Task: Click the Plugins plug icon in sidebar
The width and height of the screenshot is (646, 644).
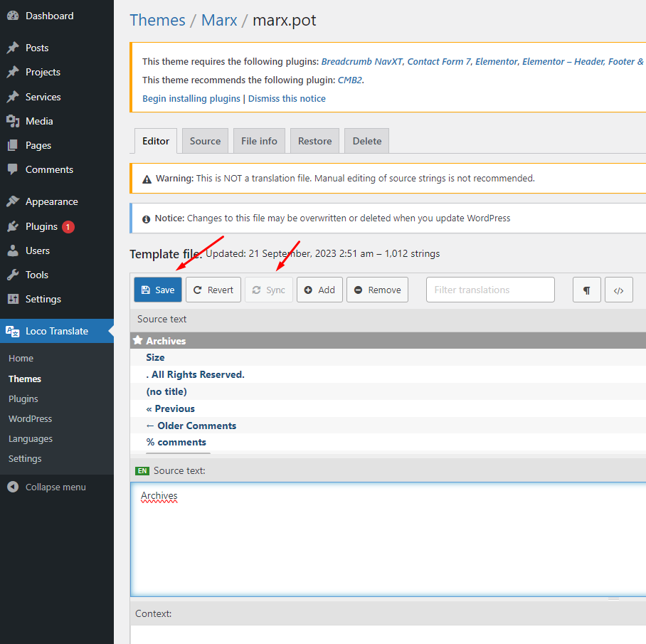Action: click(13, 226)
